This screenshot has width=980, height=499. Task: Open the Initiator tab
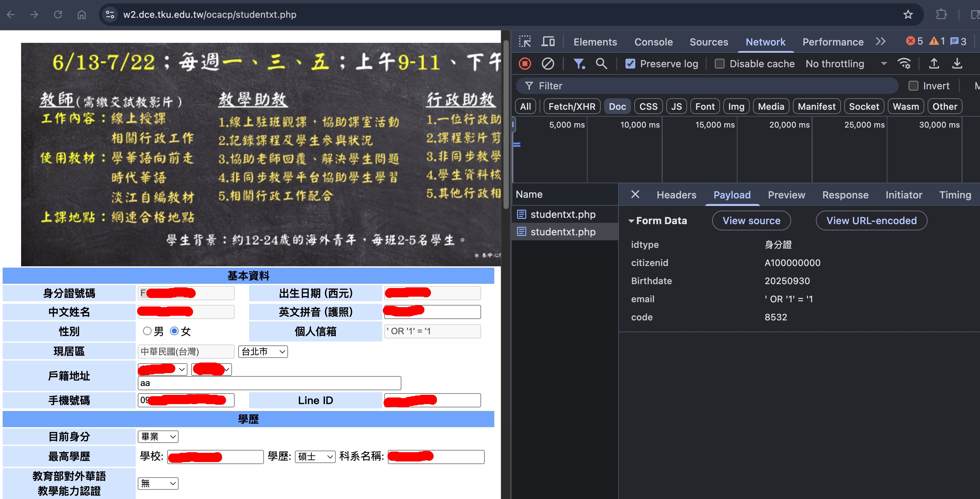click(x=904, y=194)
